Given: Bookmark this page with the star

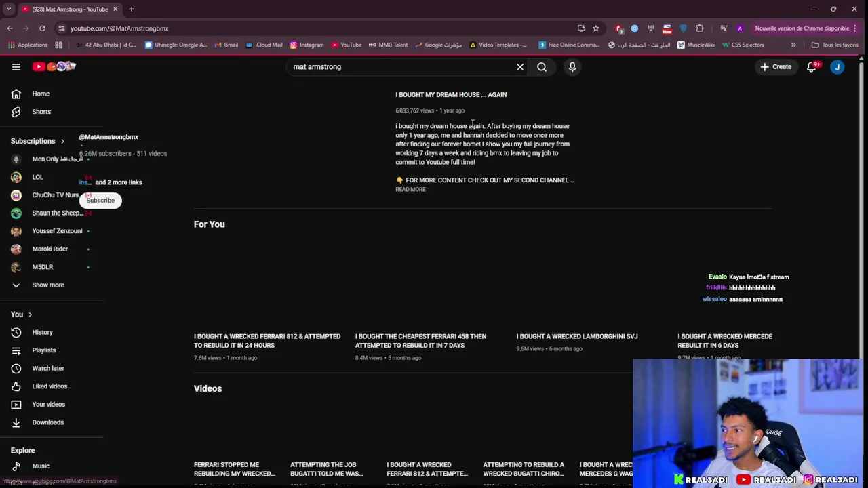Looking at the screenshot, I should point(596,28).
